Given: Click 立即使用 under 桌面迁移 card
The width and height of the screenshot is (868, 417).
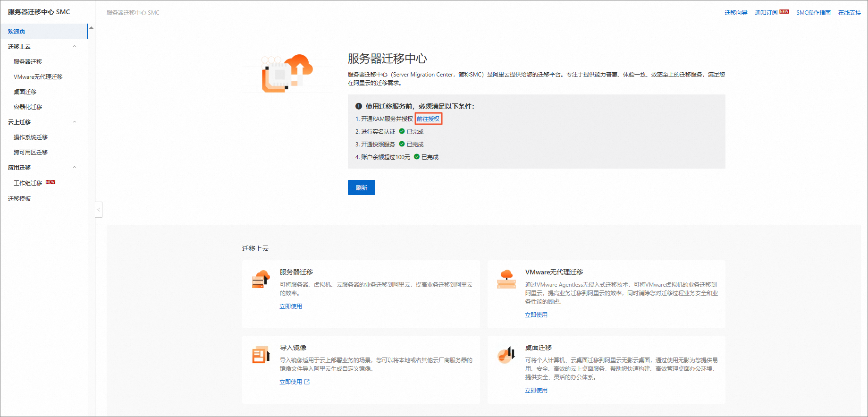Looking at the screenshot, I should point(536,390).
